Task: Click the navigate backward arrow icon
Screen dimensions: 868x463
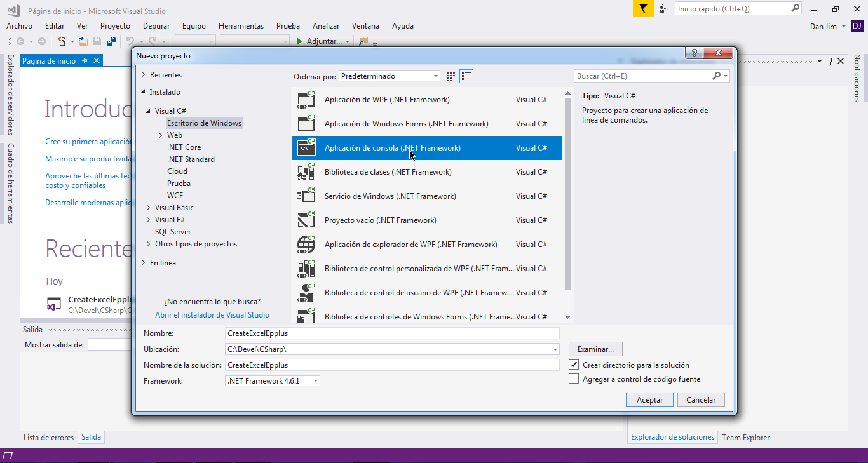Action: tap(20, 41)
